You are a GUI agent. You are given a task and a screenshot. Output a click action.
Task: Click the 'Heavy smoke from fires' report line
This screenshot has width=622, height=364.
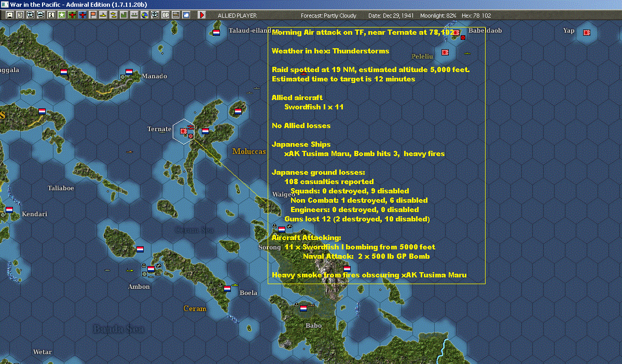point(369,275)
